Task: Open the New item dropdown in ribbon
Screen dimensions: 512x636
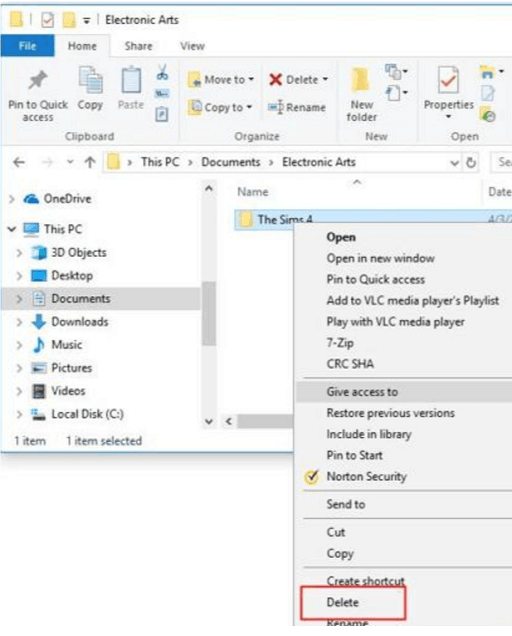Action: [396, 72]
